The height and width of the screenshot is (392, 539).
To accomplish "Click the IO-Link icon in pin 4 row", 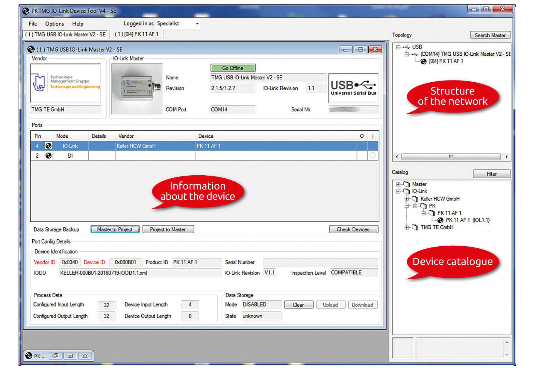I will [48, 146].
